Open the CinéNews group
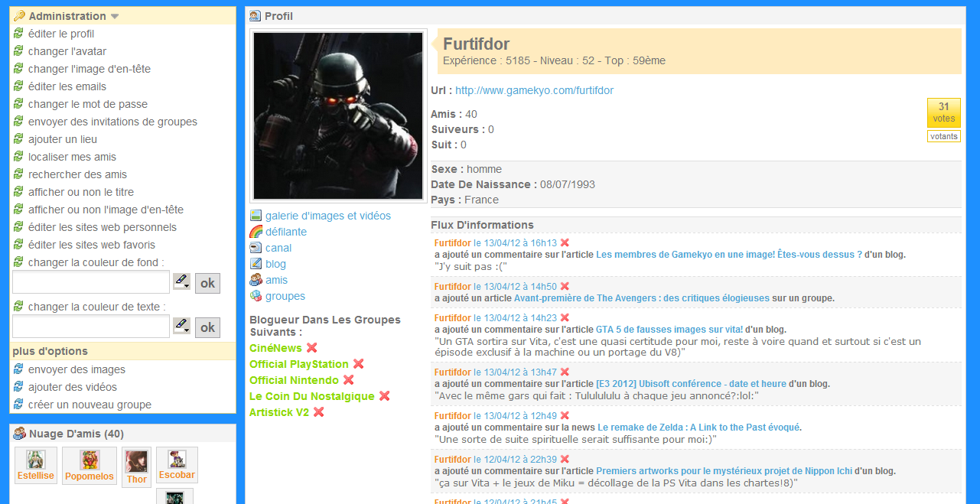Viewport: 980px width, 504px height. click(x=275, y=348)
